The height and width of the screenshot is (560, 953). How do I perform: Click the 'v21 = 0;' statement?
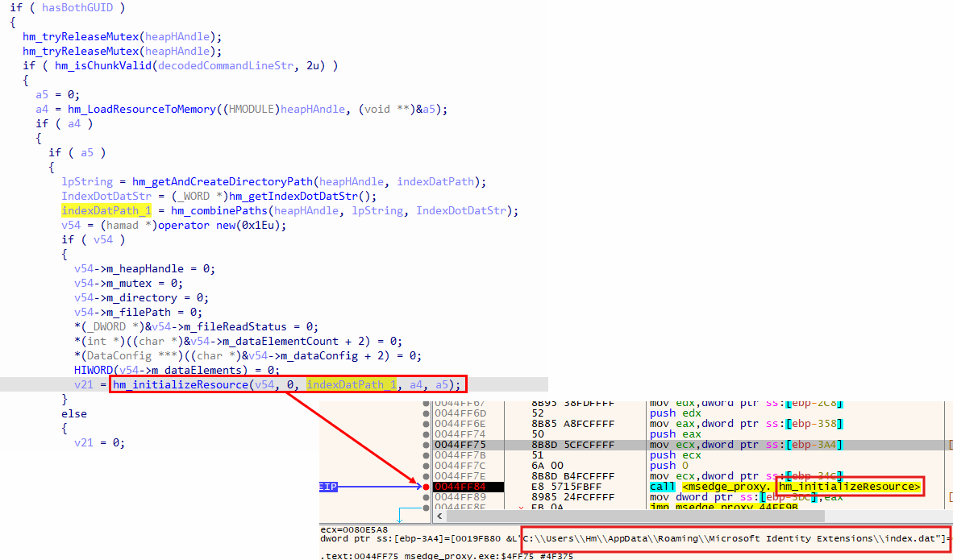[100, 443]
